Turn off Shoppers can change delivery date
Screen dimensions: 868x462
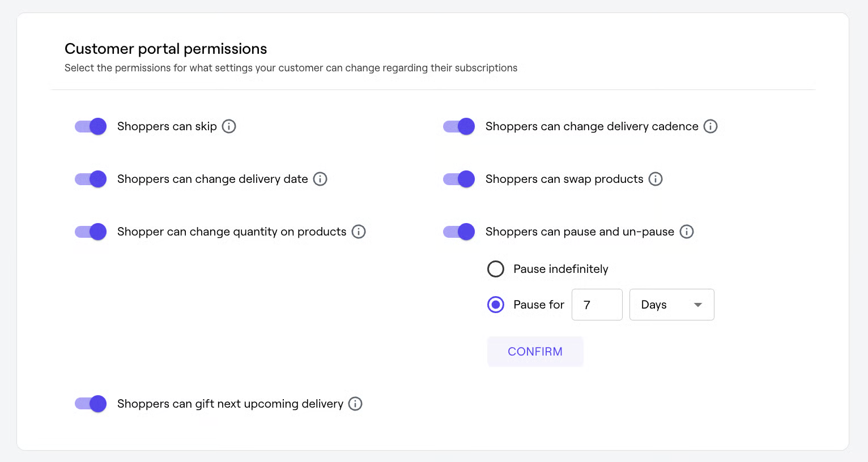coord(91,179)
